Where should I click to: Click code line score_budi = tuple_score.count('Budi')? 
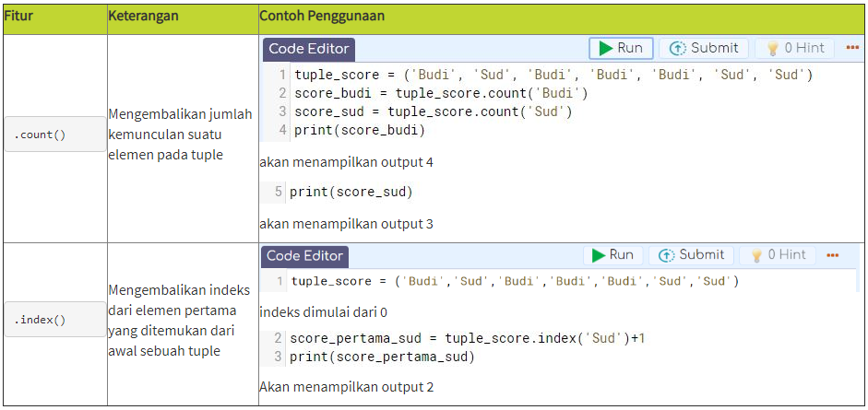pyautogui.click(x=441, y=93)
